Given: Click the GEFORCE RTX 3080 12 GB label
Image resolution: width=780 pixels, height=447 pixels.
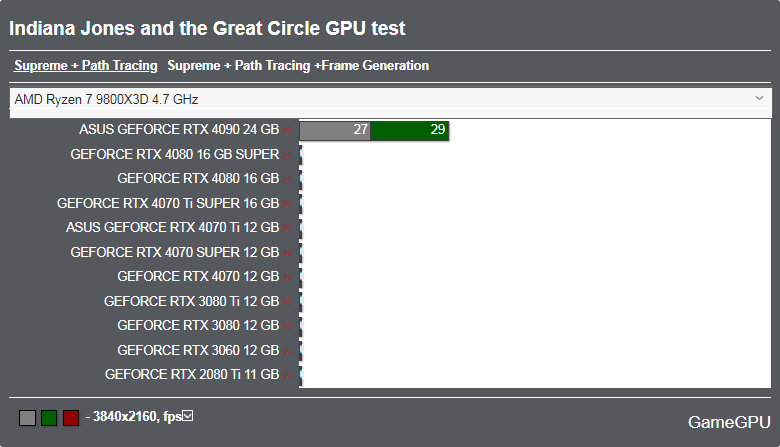Looking at the screenshot, I should [198, 325].
